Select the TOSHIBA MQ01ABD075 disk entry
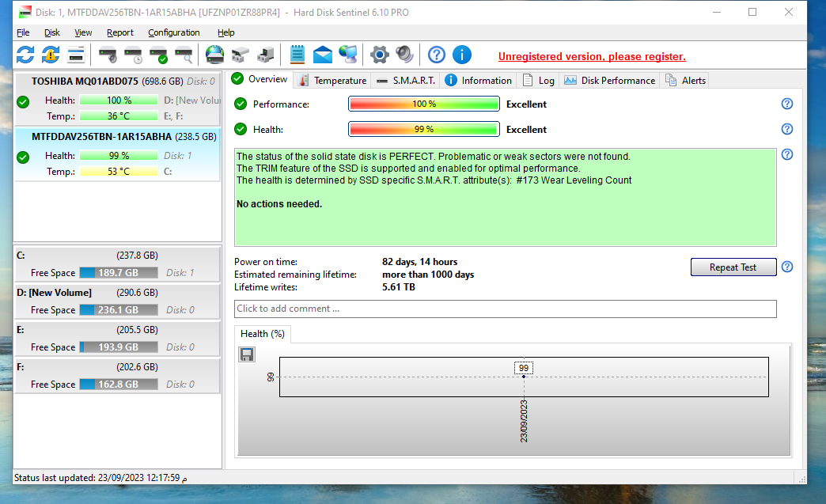 click(117, 99)
